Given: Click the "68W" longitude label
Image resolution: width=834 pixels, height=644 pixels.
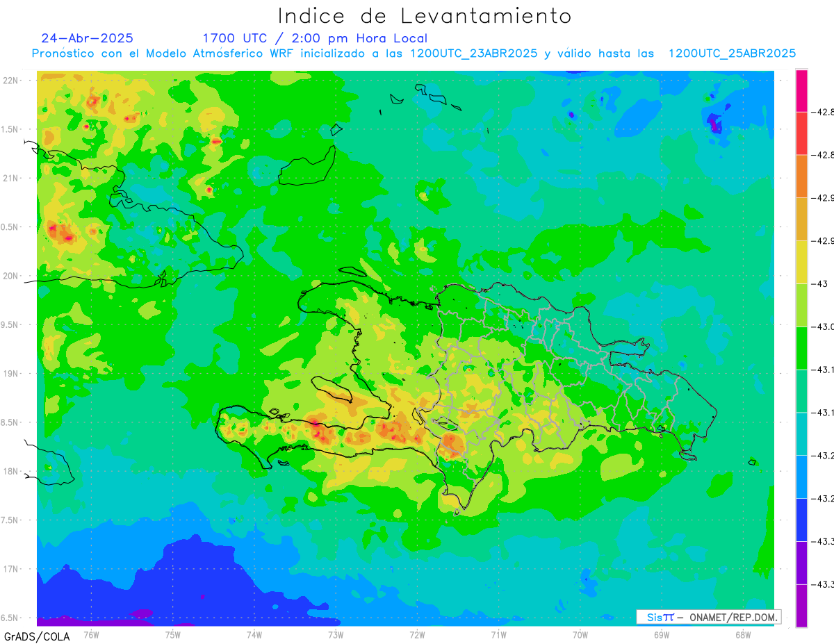Looking at the screenshot, I should tap(743, 634).
